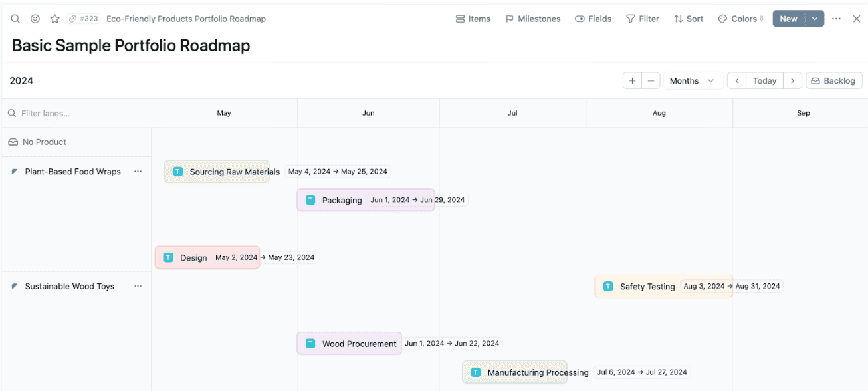
Task: Open the Sort options
Action: pyautogui.click(x=688, y=19)
